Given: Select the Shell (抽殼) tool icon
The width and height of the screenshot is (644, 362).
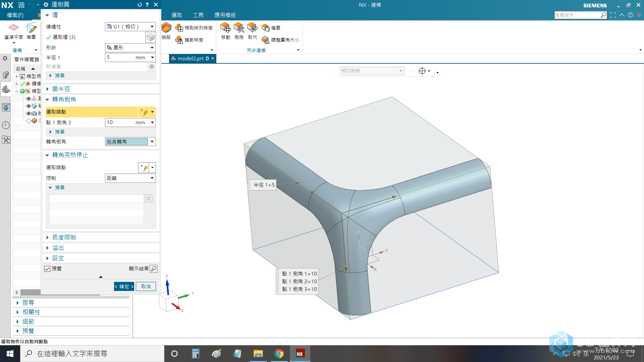Looking at the screenshot, I should coord(166,28).
